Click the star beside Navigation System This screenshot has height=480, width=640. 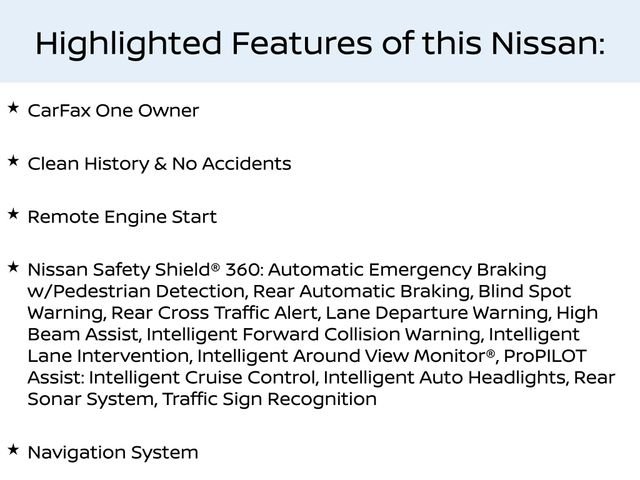(13, 449)
